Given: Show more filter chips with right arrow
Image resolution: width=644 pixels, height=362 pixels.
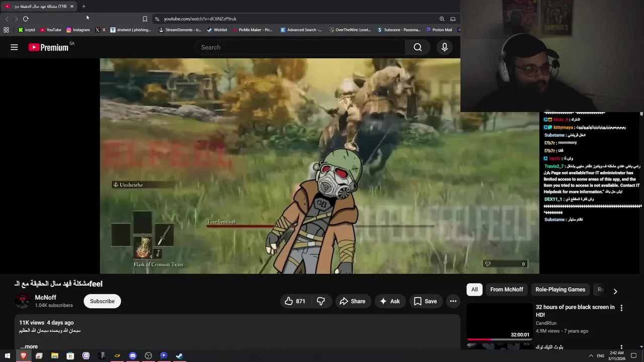Looking at the screenshot, I should coord(615,291).
